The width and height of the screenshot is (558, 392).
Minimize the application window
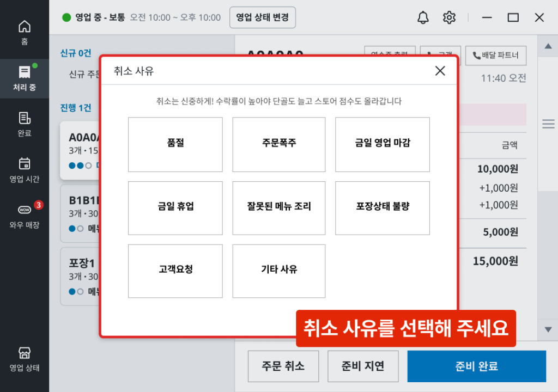click(x=487, y=17)
